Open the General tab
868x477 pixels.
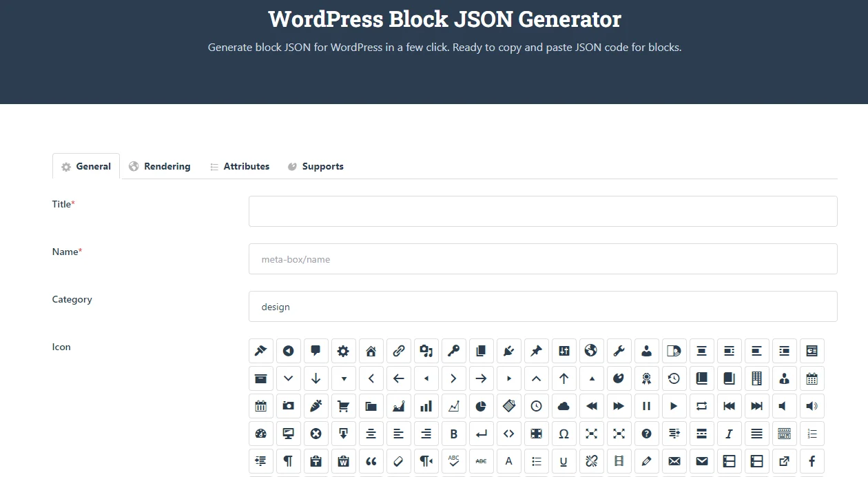point(86,166)
